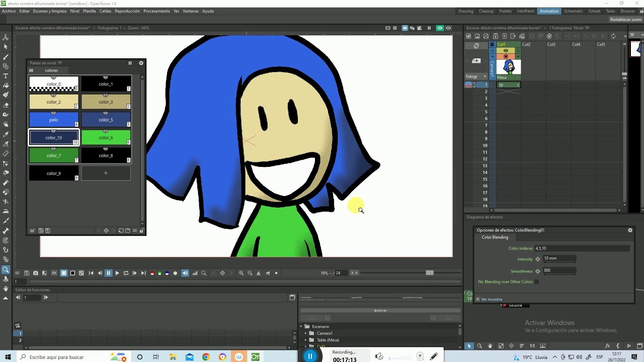Viewport: 644px width, 362px height.
Task: Enable No Blending over Other Colors checkbox
Action: click(x=537, y=282)
